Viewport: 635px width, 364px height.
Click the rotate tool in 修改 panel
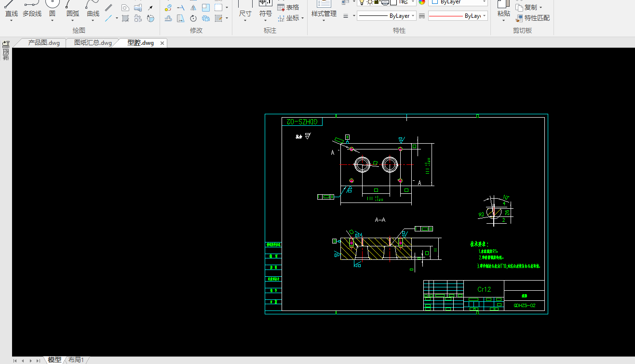[x=193, y=18]
